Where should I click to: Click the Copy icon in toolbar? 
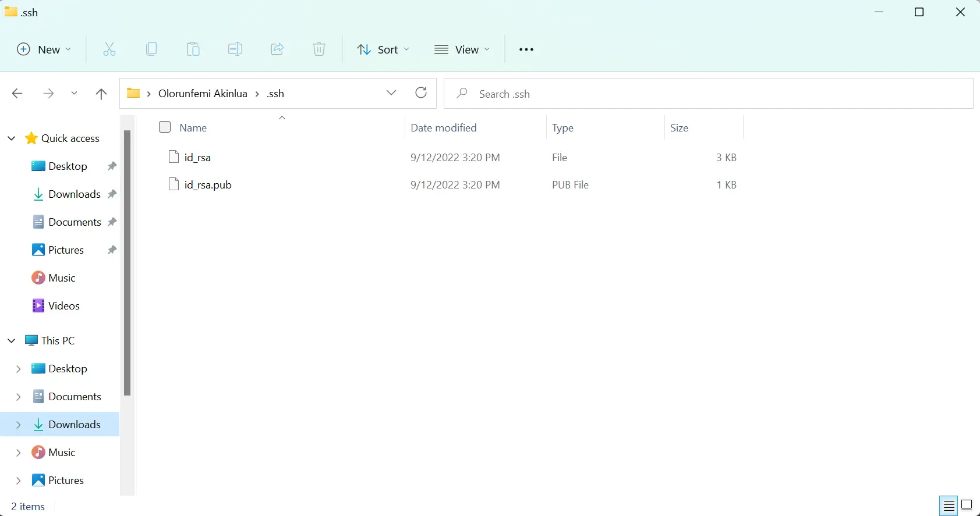pos(151,49)
